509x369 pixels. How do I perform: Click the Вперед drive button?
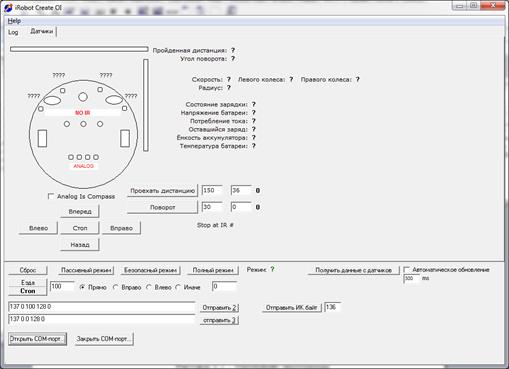80,211
